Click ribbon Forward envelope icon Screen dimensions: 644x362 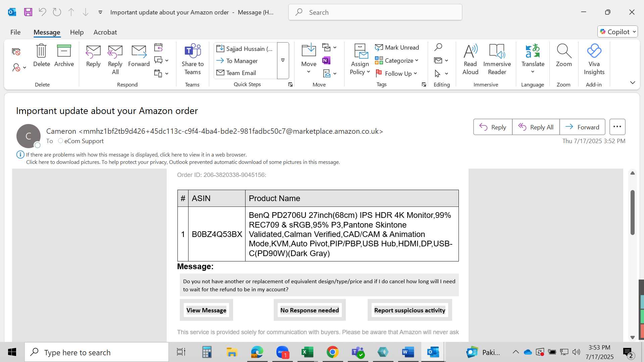(139, 56)
